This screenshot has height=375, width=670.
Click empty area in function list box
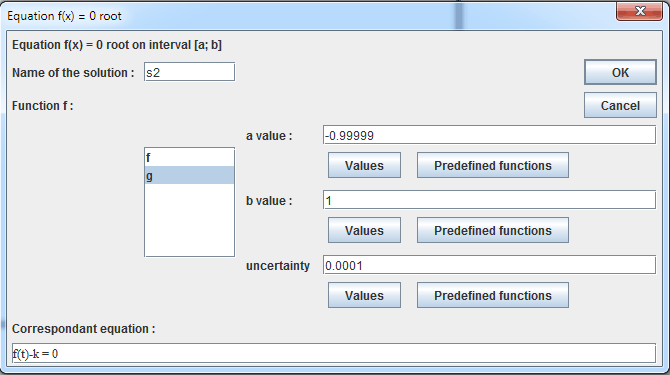pyautogui.click(x=189, y=220)
